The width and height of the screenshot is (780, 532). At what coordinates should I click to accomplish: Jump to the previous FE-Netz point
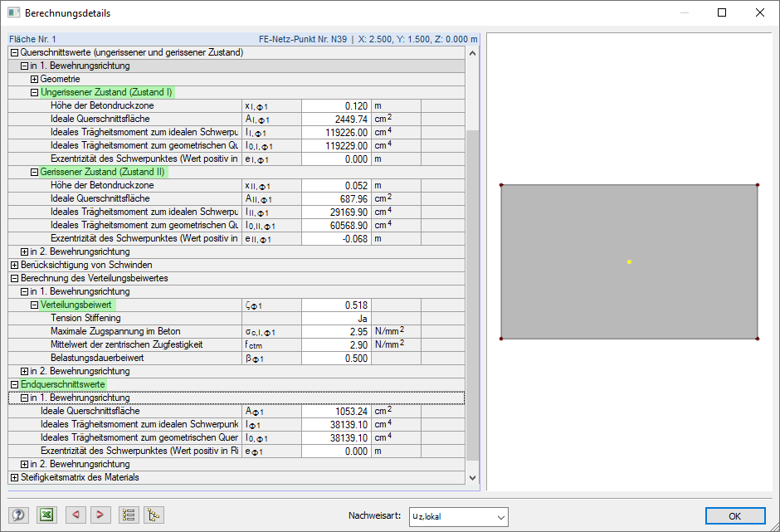[x=74, y=515]
